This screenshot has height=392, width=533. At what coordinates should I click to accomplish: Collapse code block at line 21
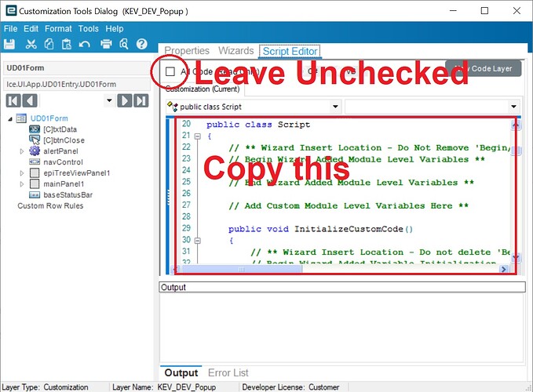[x=198, y=136]
